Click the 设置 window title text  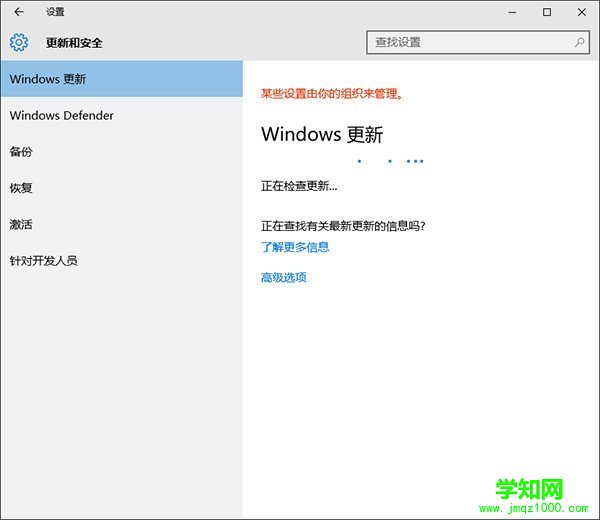pos(55,12)
